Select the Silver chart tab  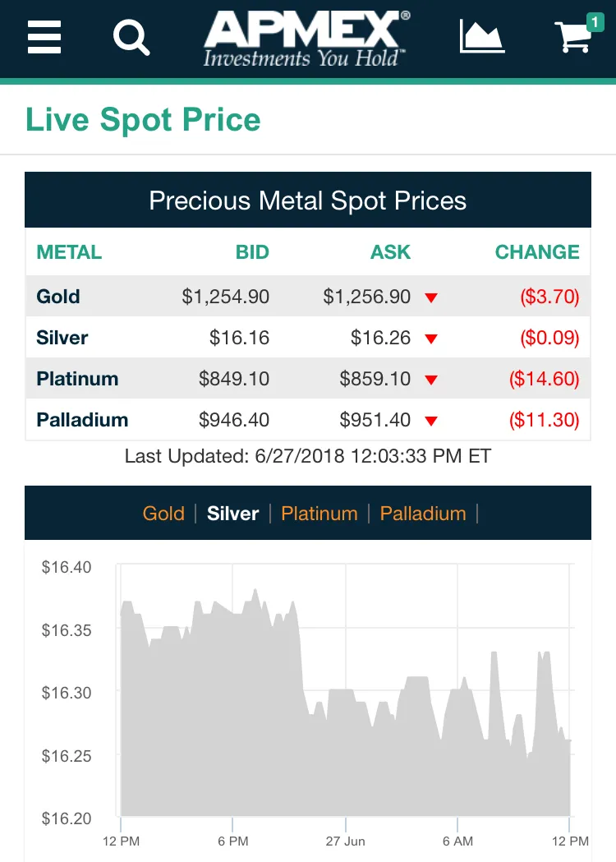(232, 514)
